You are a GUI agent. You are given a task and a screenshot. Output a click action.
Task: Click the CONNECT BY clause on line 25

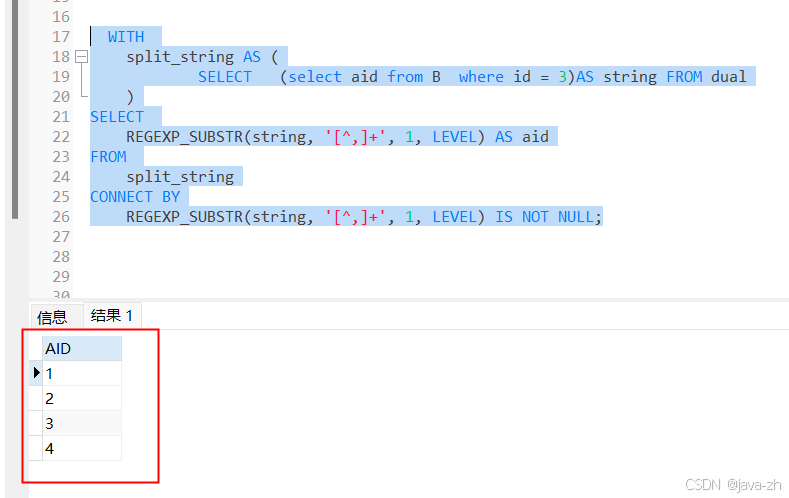(x=135, y=197)
